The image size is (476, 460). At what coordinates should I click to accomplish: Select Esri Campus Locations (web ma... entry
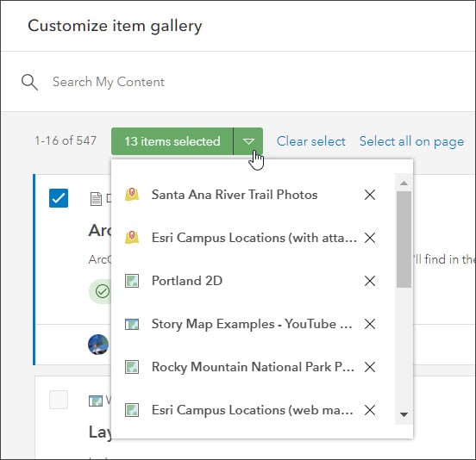[x=253, y=410]
